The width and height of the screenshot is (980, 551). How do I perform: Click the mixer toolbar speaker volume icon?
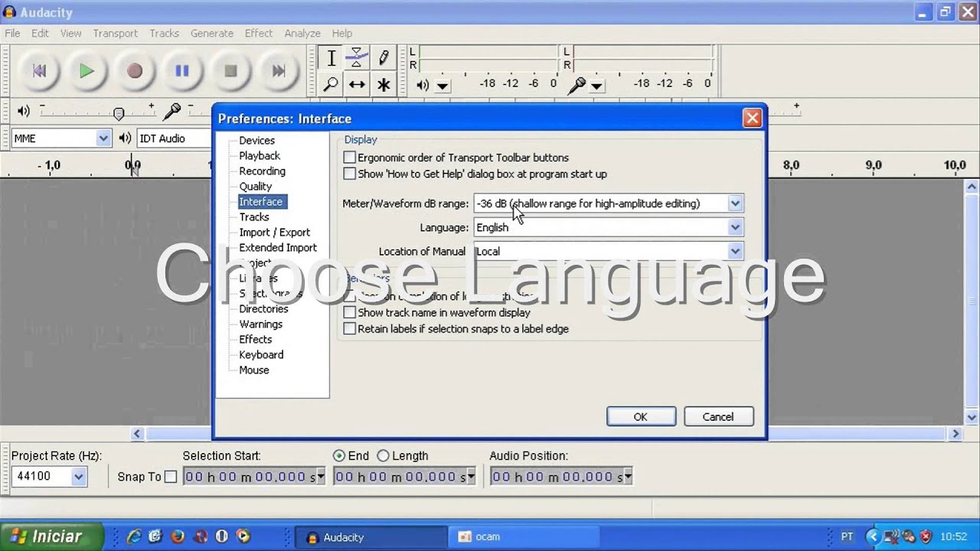point(24,111)
